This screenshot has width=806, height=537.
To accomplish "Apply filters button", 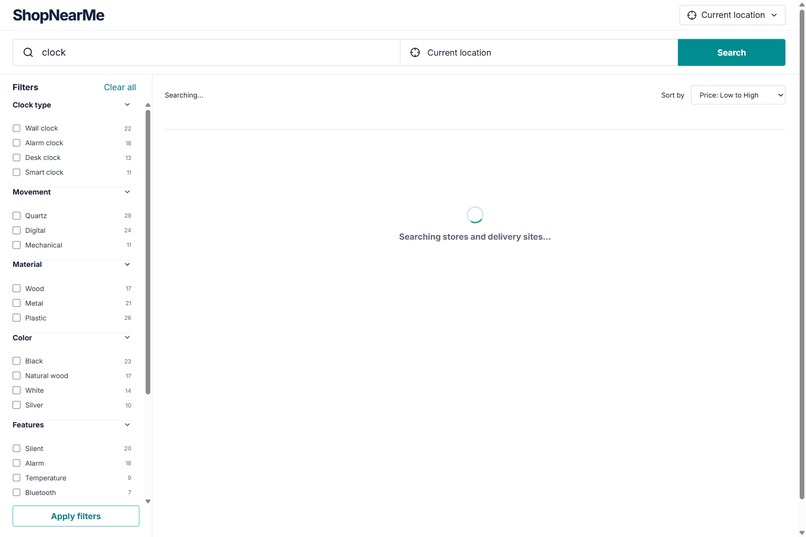I will [x=76, y=516].
